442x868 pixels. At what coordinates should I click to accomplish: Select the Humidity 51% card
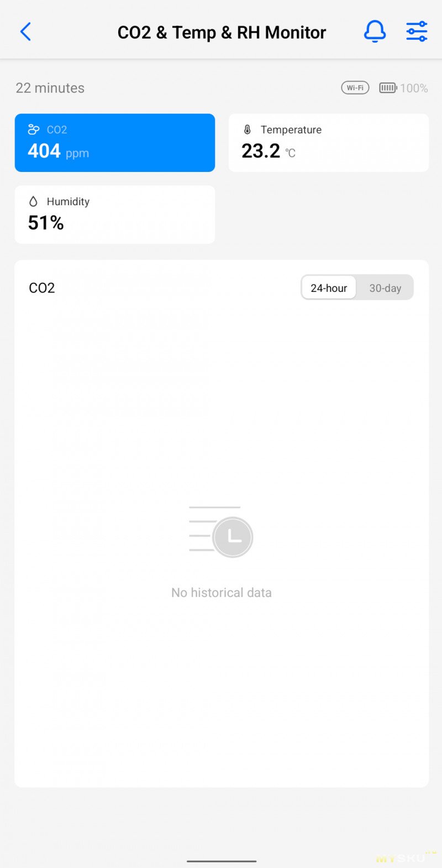[x=115, y=215]
